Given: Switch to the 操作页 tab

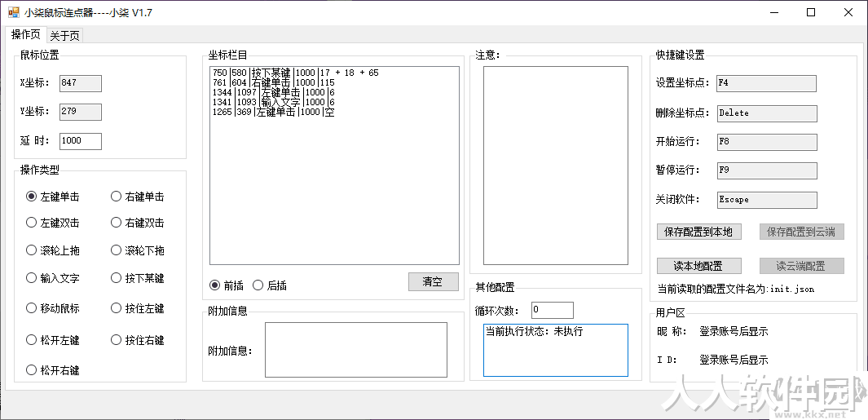Looking at the screenshot, I should [25, 34].
